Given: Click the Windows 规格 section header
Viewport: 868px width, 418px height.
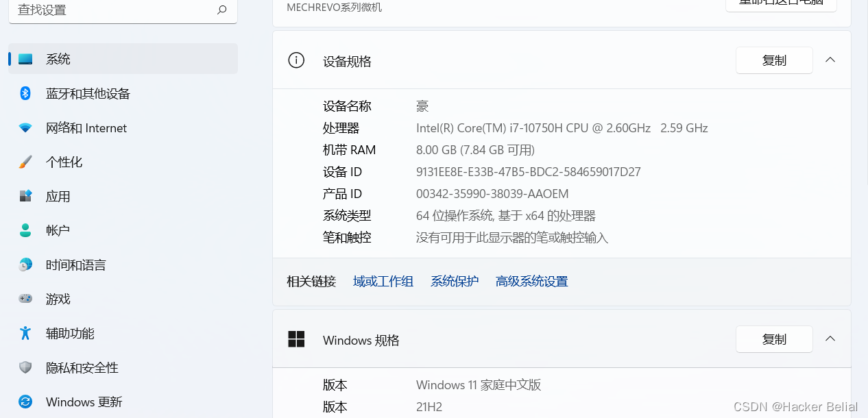Looking at the screenshot, I should [562, 339].
